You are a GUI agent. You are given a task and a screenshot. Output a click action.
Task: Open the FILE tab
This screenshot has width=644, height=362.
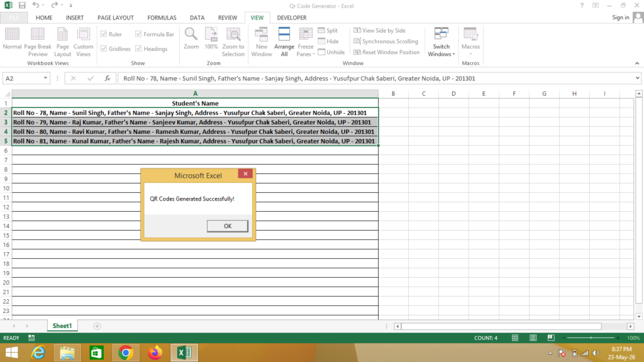[x=14, y=18]
